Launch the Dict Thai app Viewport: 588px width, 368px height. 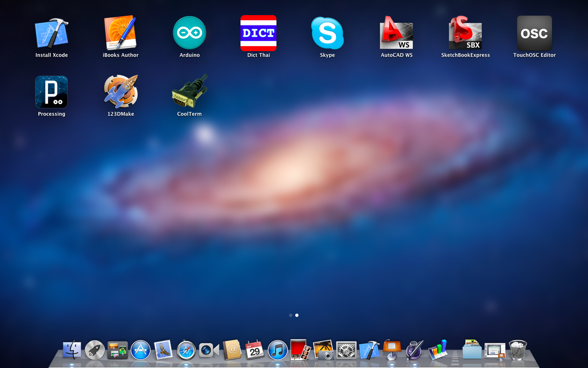(258, 33)
